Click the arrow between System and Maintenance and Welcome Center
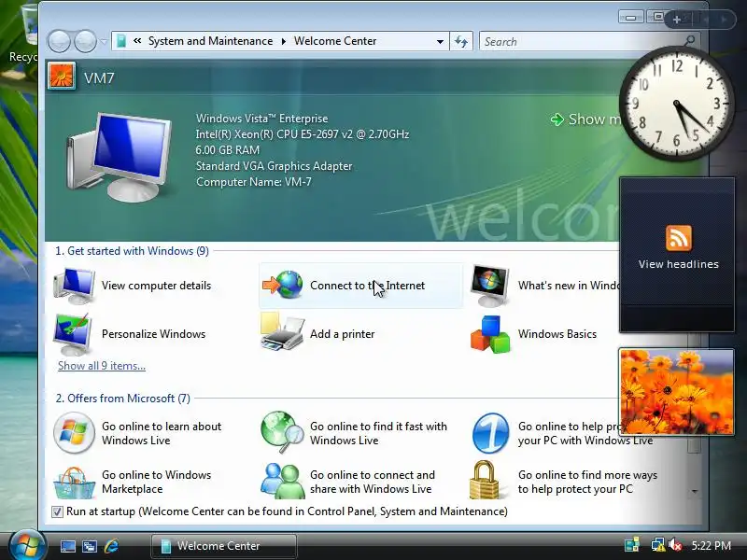Screen dimensions: 747x560 click(284, 41)
